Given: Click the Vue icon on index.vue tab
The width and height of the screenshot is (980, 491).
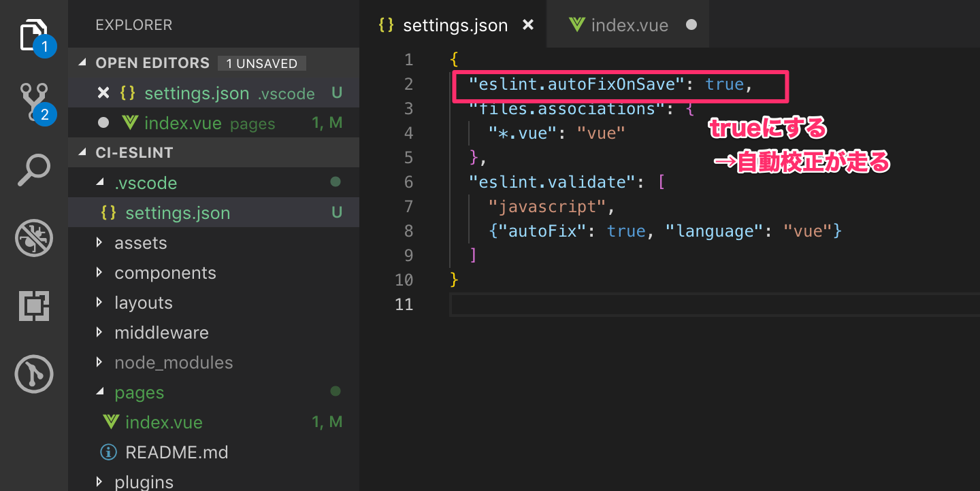Looking at the screenshot, I should 577,25.
